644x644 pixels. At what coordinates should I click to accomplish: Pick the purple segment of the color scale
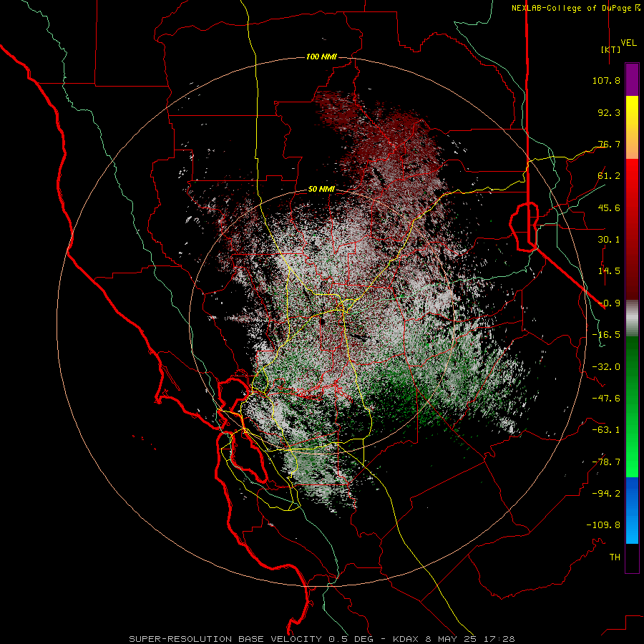(632, 80)
